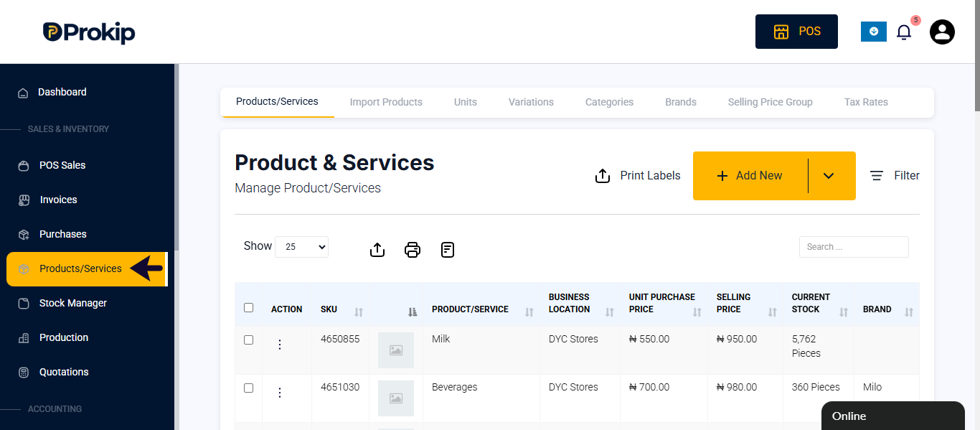Open the POS button
Screen dimensions: 980x430
point(796,32)
